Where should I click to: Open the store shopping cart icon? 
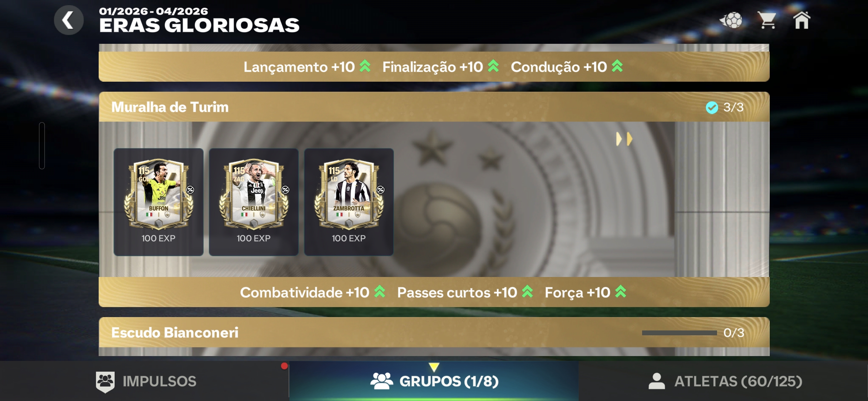[x=767, y=20]
